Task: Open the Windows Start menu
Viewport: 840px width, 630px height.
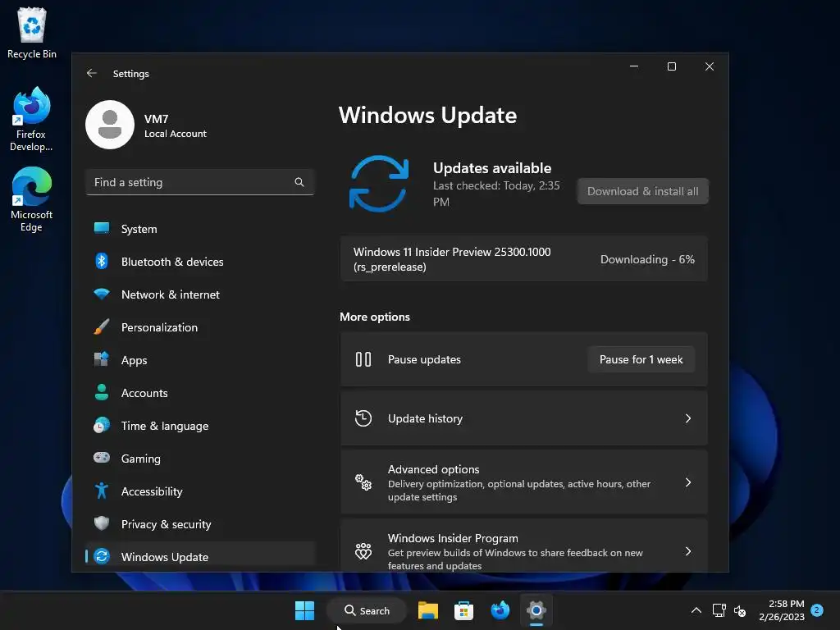Action: point(305,610)
